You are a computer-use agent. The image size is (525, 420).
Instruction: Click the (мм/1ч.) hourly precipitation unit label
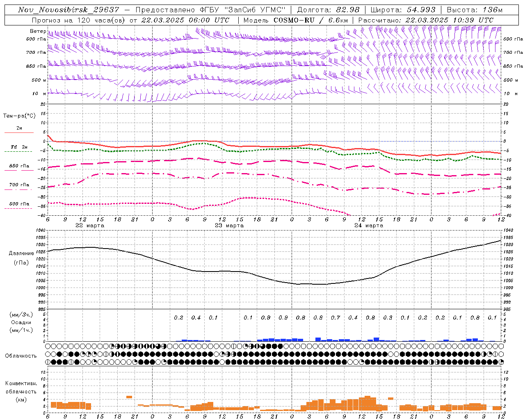point(21,330)
